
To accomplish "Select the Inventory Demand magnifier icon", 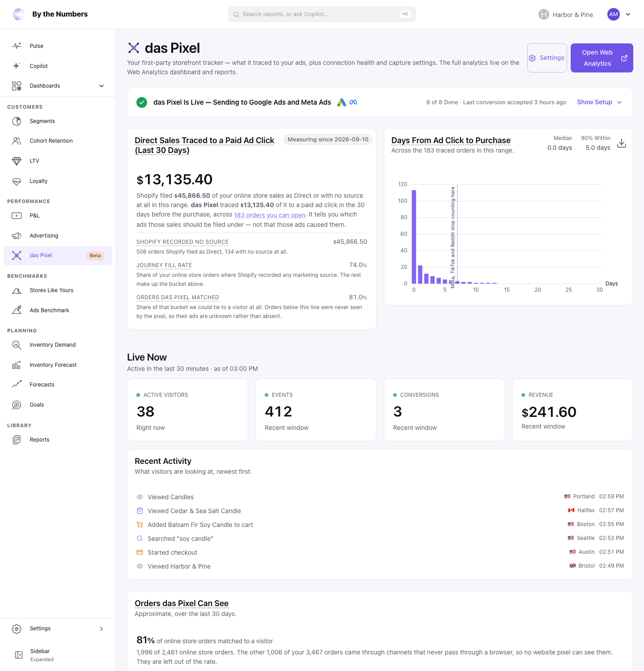I will tap(17, 345).
